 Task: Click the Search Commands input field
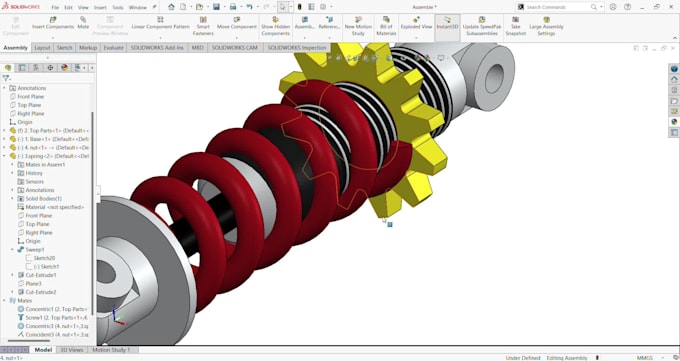[x=558, y=7]
